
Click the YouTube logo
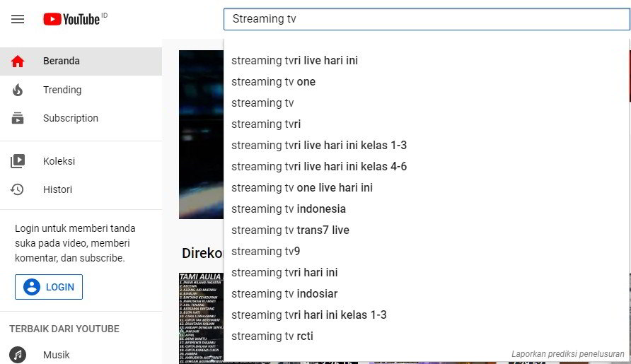71,19
